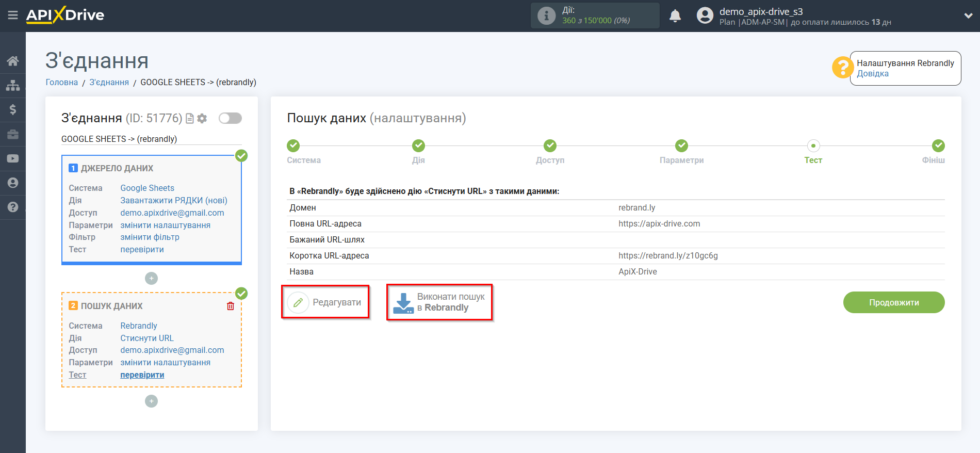Click the actions counter 360 з 150'000
This screenshot has width=980, height=453.
[596, 21]
